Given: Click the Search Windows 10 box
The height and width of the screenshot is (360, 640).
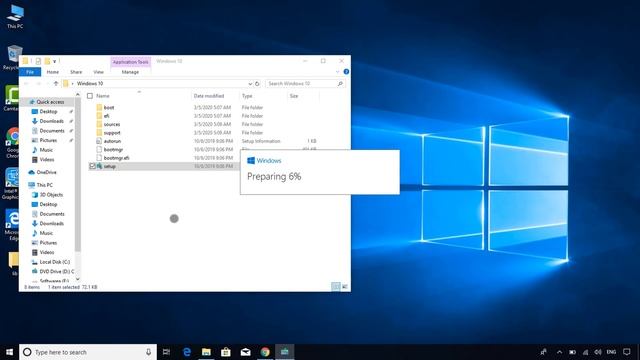Looking at the screenshot, I should pyautogui.click(x=301, y=83).
